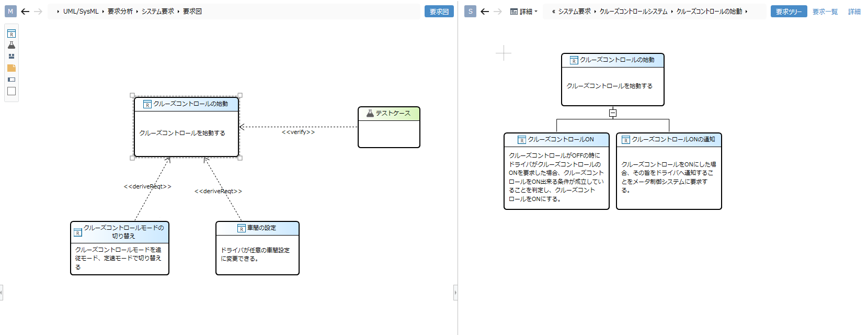Go back in the right tree pane

point(485,12)
